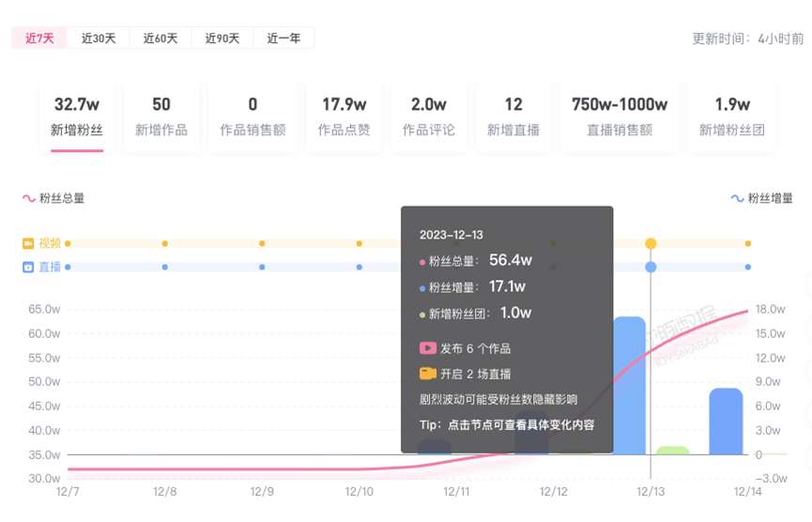Select the 12/14 video node dot

tap(748, 243)
